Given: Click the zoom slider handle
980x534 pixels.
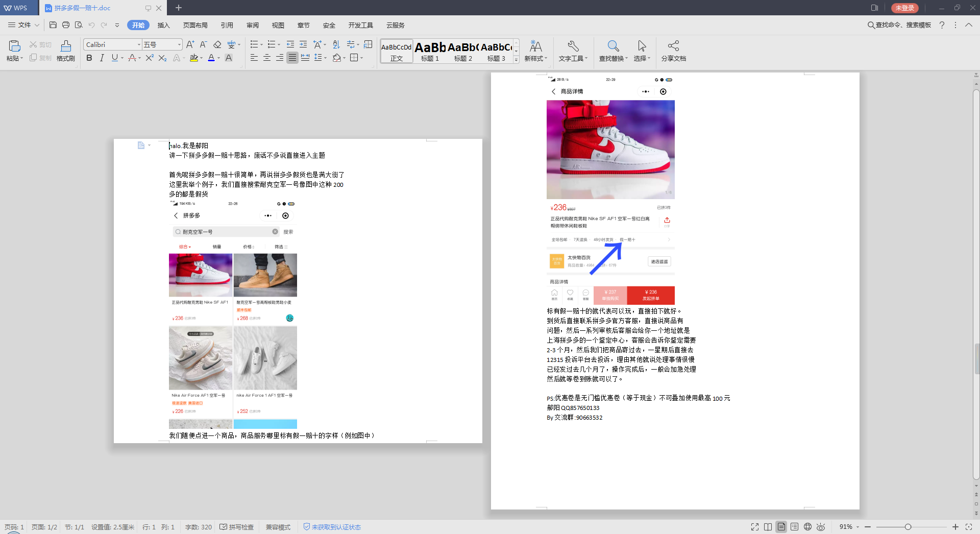Looking at the screenshot, I should click(x=908, y=527).
